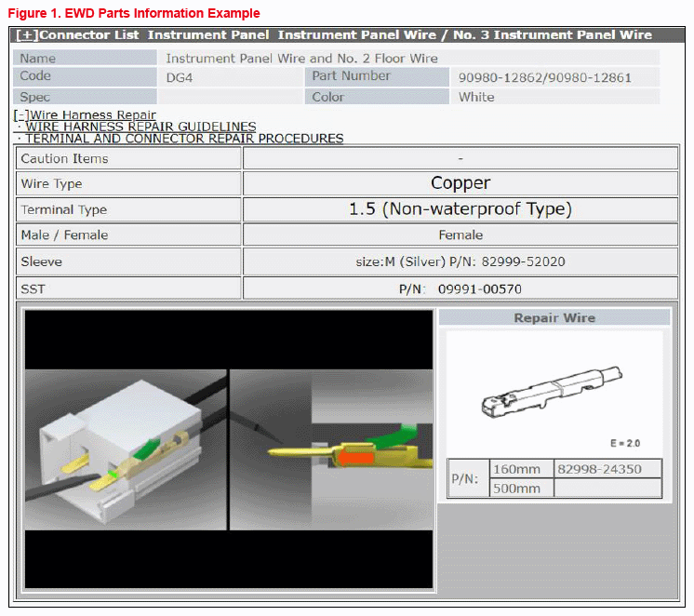Click the '160mm' repair wire length cell

(x=521, y=469)
